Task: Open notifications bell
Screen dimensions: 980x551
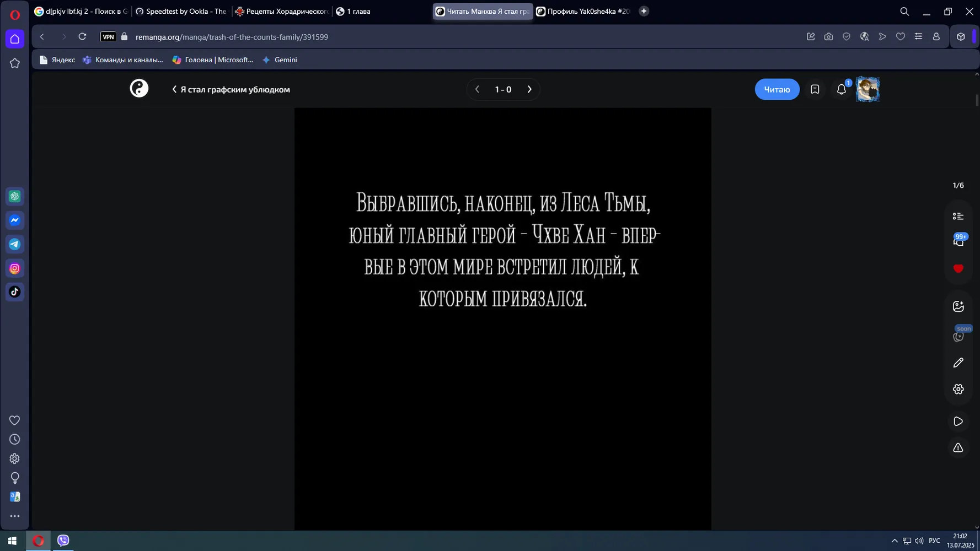Action: (841, 89)
